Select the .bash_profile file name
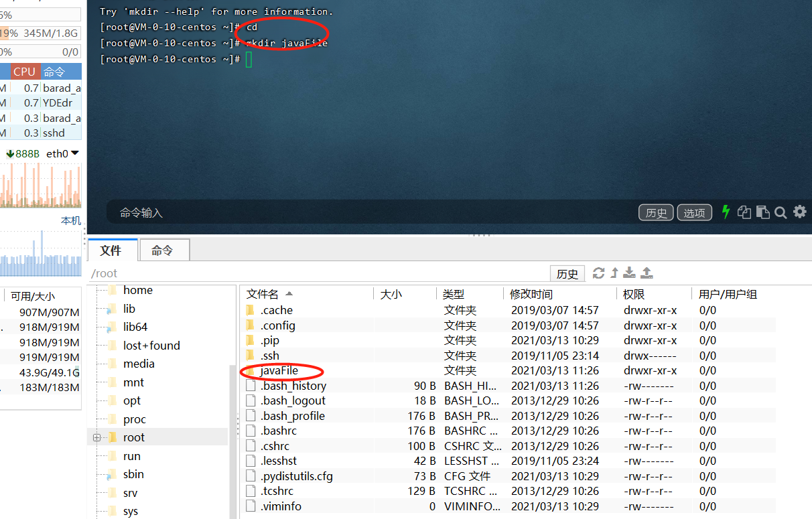 [293, 416]
